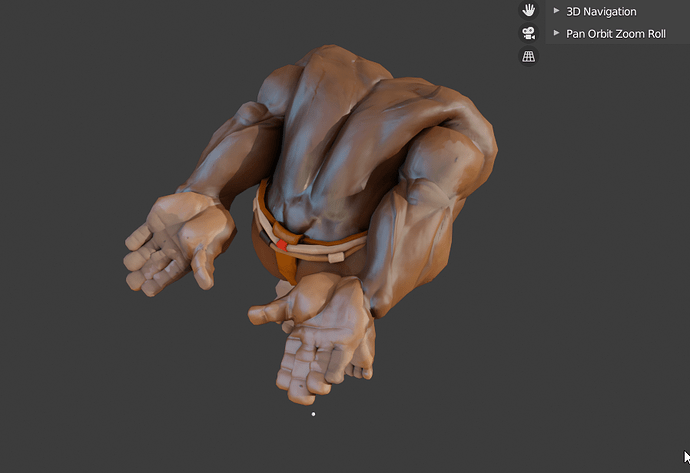690x473 pixels.
Task: Open the 3D Navigation label
Action: coord(601,11)
